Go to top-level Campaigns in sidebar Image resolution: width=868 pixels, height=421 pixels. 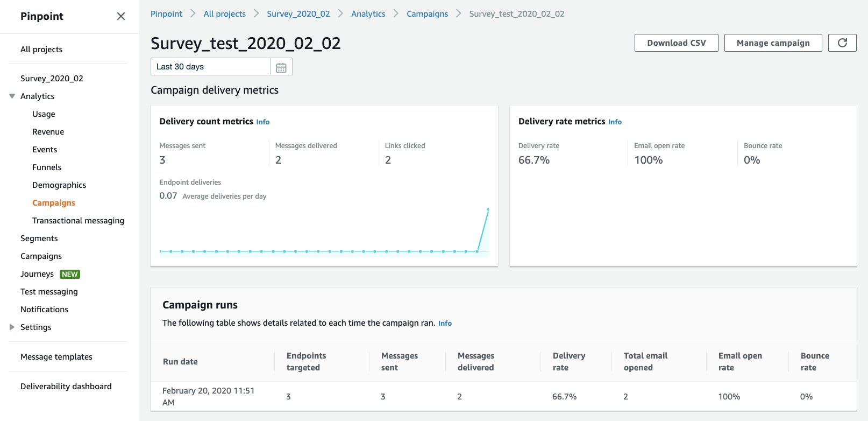(41, 256)
